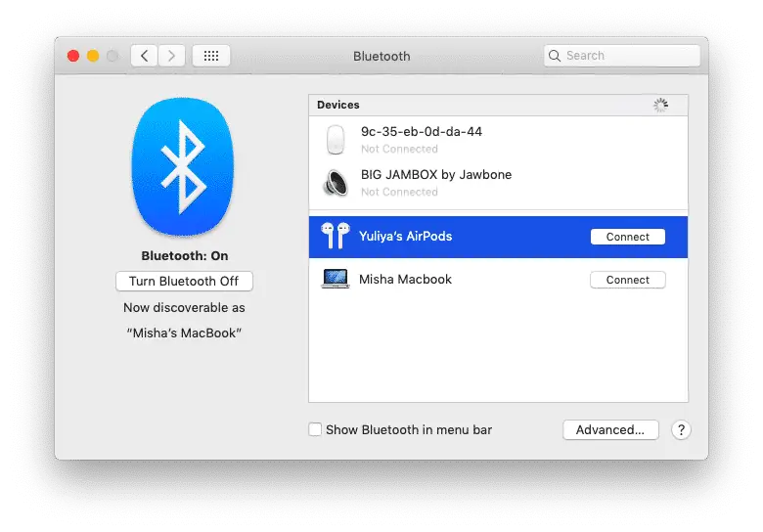Connect to Yuliya's AirPods
Screen dimensions: 763x532
[x=628, y=237]
